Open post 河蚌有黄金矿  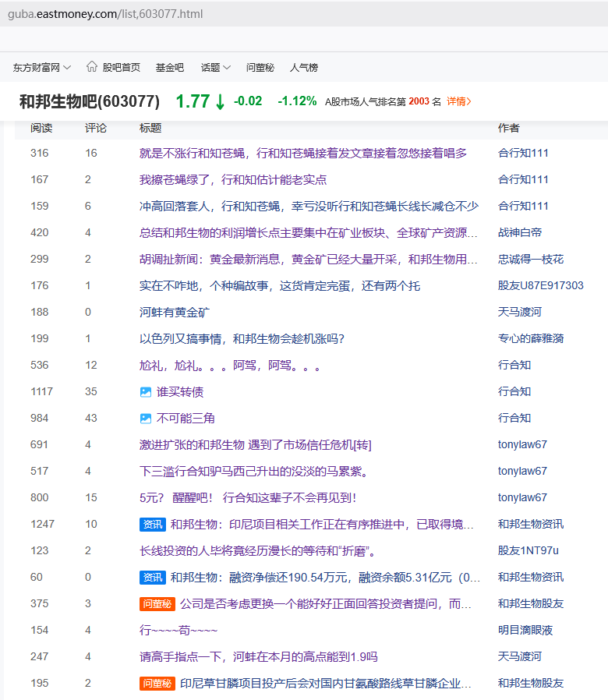pos(175,312)
